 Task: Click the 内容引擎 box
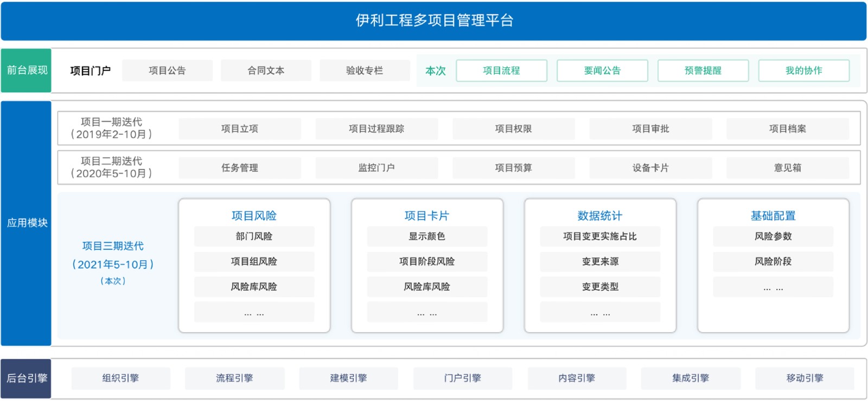577,378
